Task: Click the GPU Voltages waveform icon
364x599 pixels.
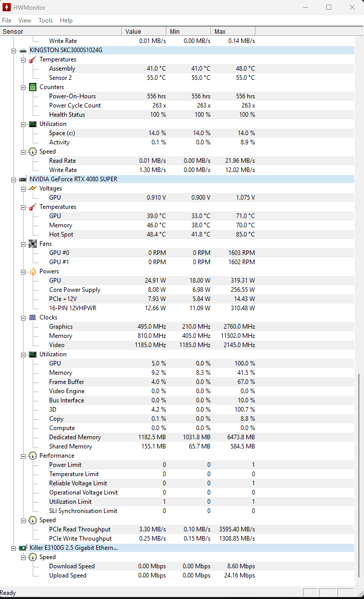Action: pos(32,188)
